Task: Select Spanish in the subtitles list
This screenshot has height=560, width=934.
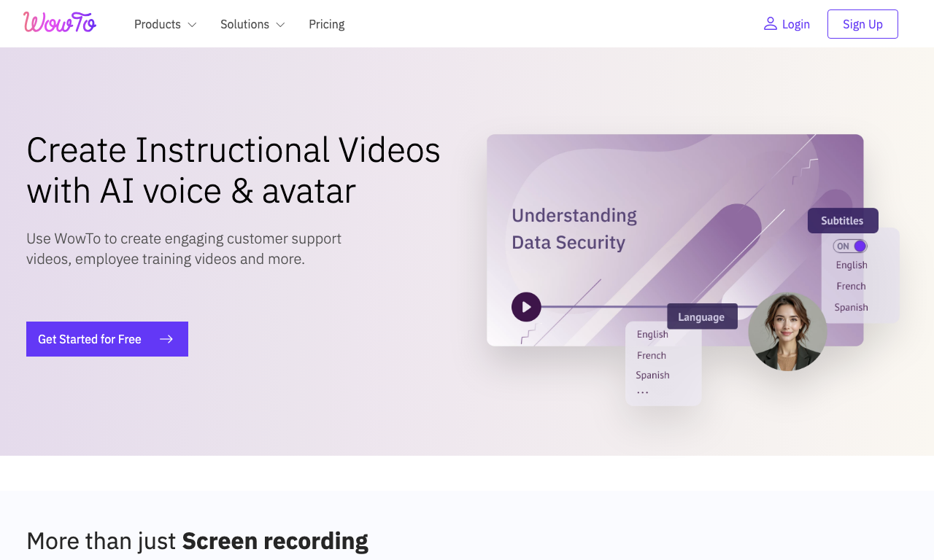Action: pos(851,307)
